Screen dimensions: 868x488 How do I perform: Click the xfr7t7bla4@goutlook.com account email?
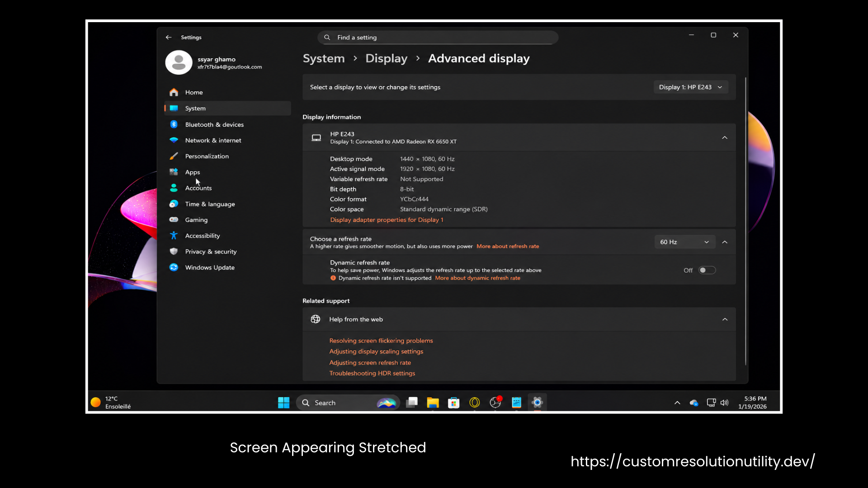click(230, 67)
